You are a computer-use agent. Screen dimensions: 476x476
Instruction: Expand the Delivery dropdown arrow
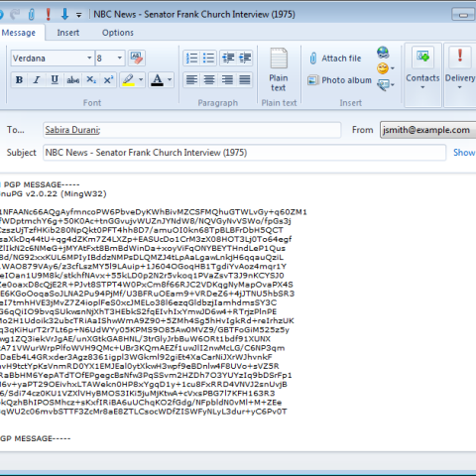click(459, 87)
